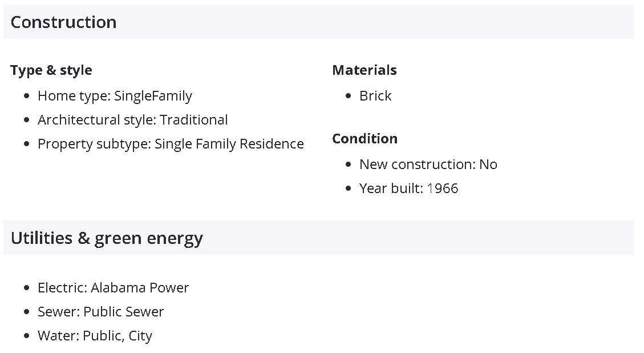Click the bullet before Architectural style
The image size is (644, 353).
click(x=27, y=121)
